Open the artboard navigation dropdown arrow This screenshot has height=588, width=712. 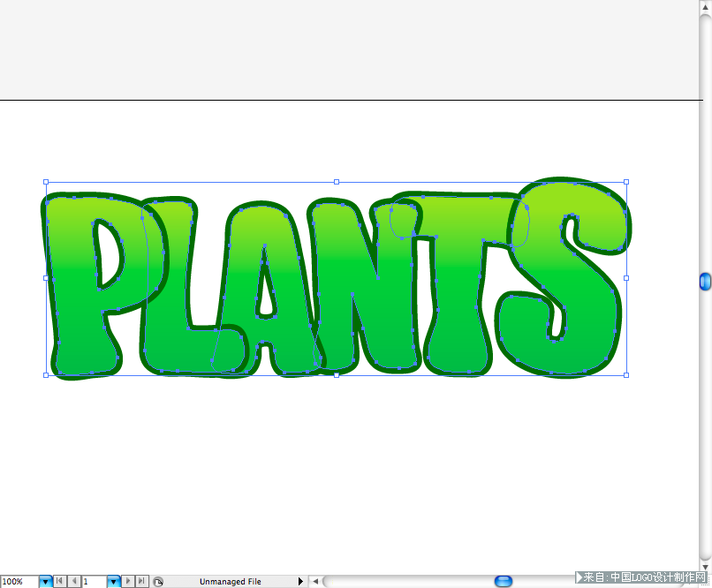click(114, 581)
